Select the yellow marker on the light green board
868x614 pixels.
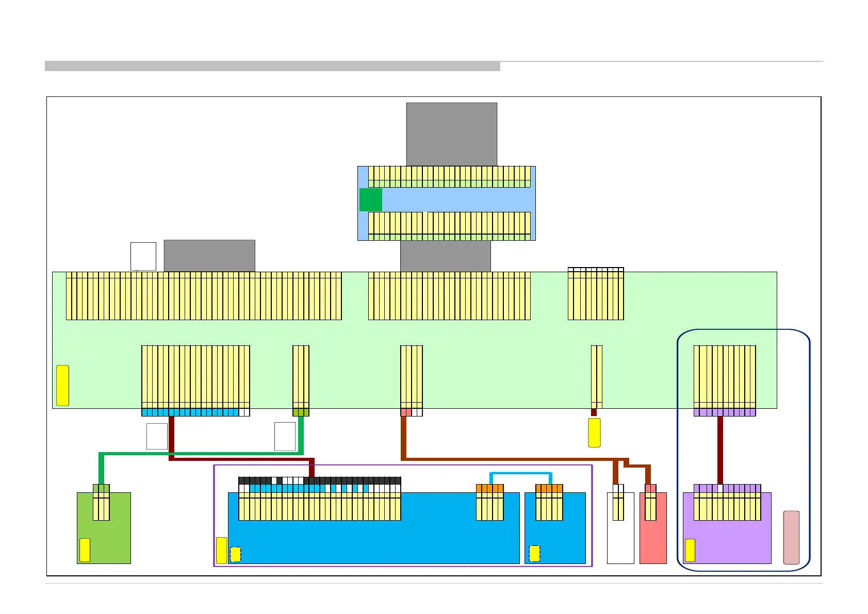62,385
